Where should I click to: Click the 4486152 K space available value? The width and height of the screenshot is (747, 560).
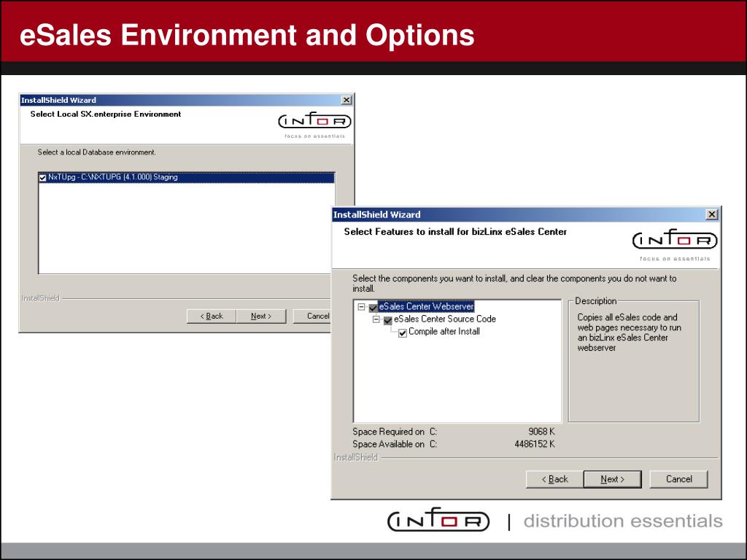click(535, 444)
